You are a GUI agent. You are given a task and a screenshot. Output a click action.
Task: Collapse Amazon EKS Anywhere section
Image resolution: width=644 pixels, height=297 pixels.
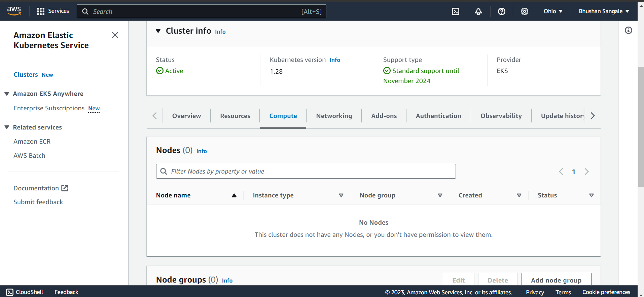coord(7,94)
